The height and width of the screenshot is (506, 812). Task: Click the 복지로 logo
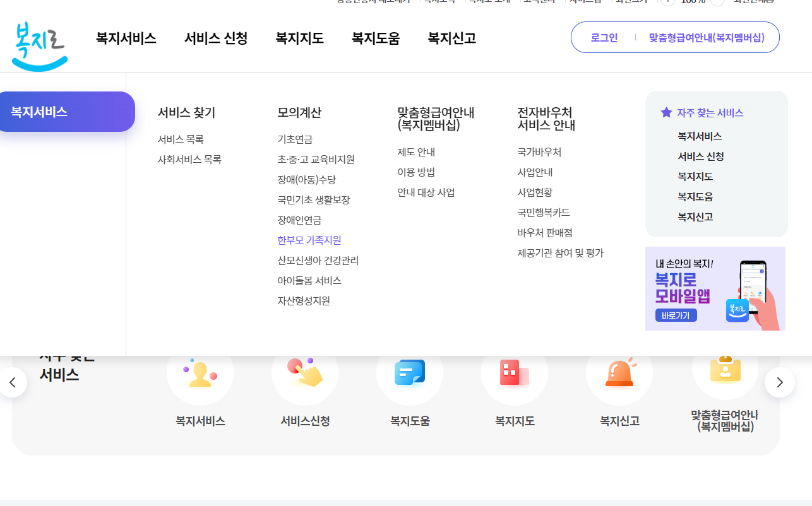[x=39, y=45]
